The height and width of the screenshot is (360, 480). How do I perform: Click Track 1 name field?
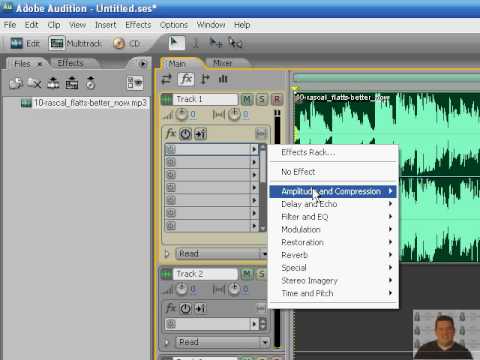(x=205, y=99)
